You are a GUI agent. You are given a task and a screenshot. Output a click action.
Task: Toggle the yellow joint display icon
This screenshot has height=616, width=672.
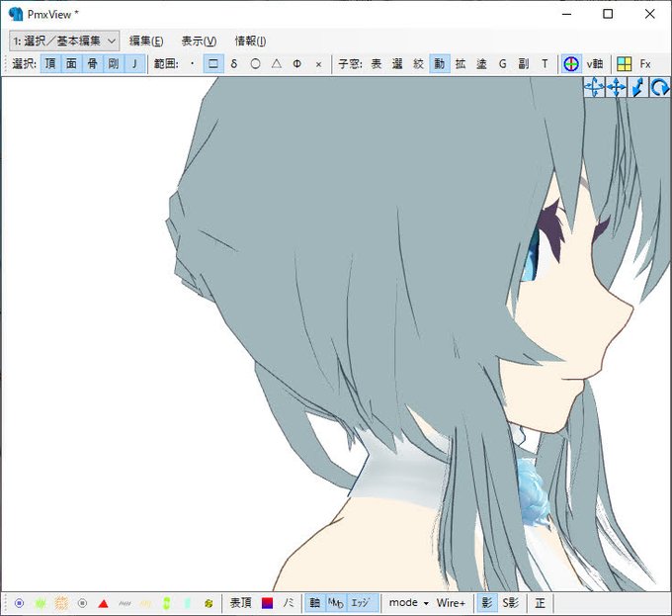click(x=209, y=603)
